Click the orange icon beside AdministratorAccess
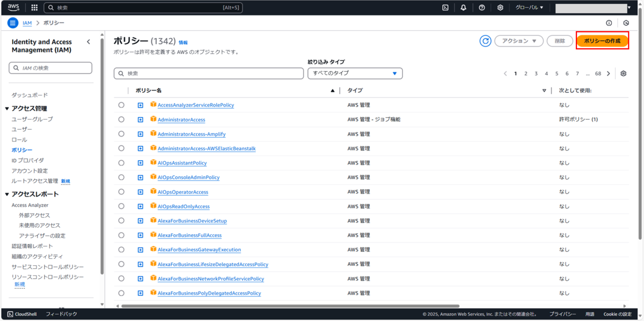The height and width of the screenshot is (321, 644). (x=153, y=119)
